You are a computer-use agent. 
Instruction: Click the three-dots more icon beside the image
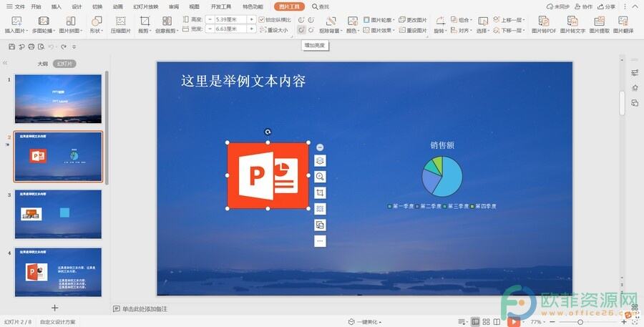point(320,240)
